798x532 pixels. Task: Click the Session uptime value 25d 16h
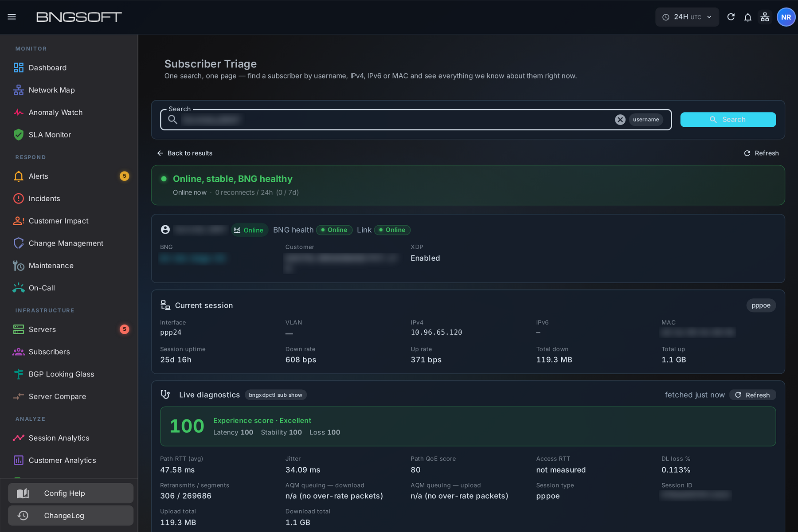(x=176, y=360)
